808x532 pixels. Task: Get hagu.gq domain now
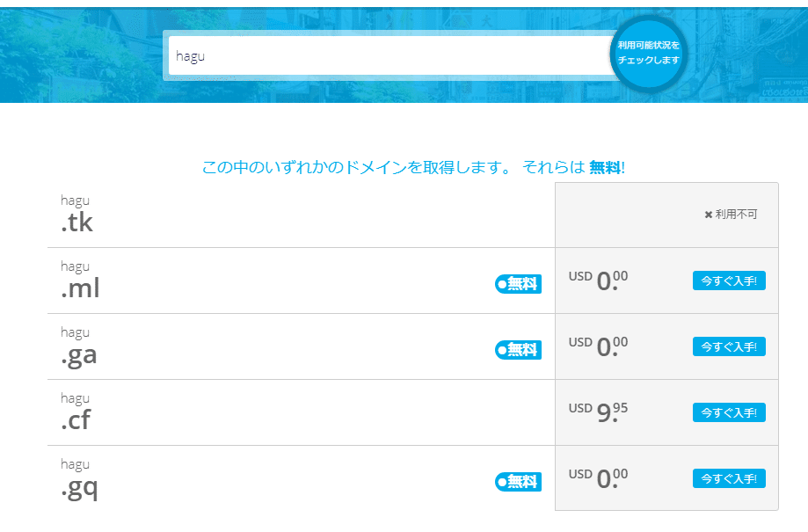pos(728,478)
